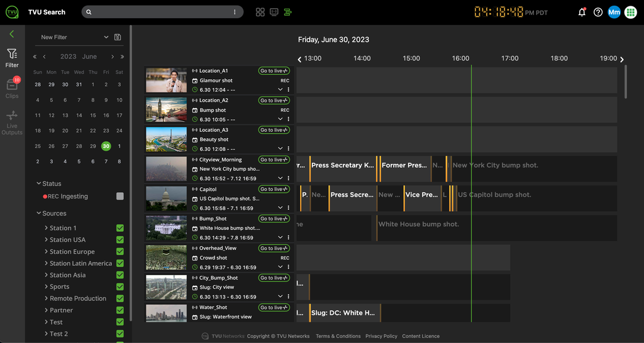
Task: Open the Clips tab in sidebar
Action: (x=12, y=88)
